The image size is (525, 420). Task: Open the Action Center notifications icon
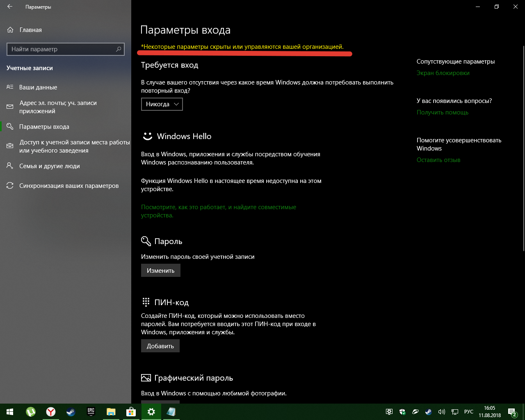coord(512,412)
